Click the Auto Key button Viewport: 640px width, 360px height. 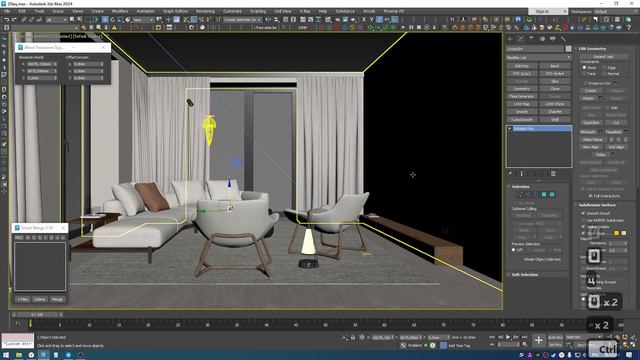coord(555,338)
